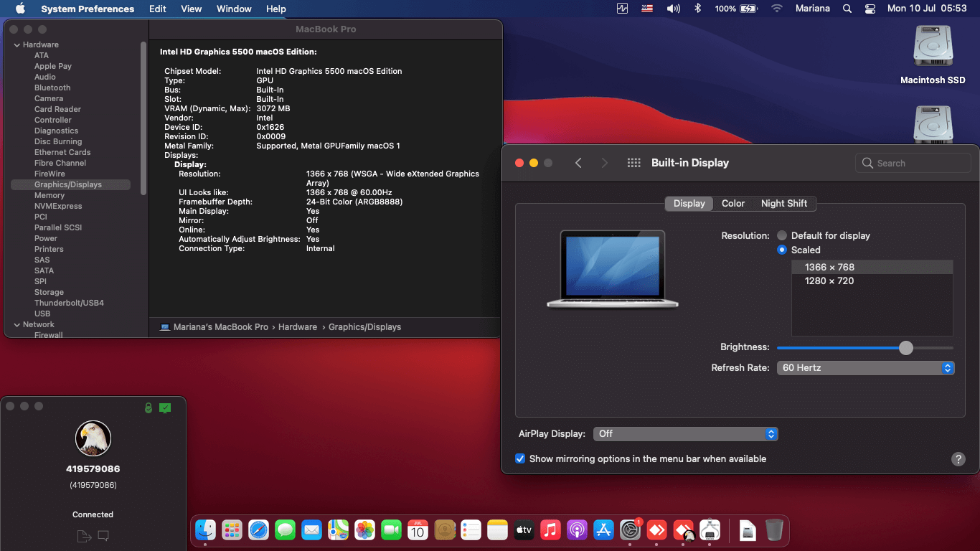Launch FaceTime from the Dock
This screenshot has width=980, height=551.
(391, 530)
